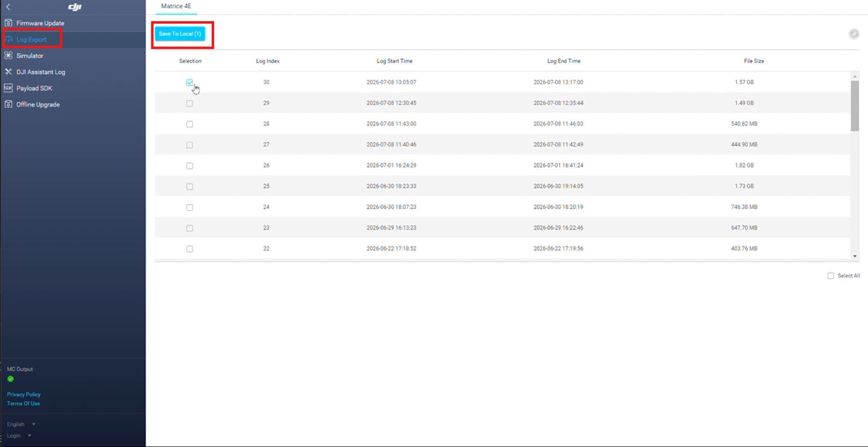Click the Offline Upgrade icon

pyautogui.click(x=9, y=104)
